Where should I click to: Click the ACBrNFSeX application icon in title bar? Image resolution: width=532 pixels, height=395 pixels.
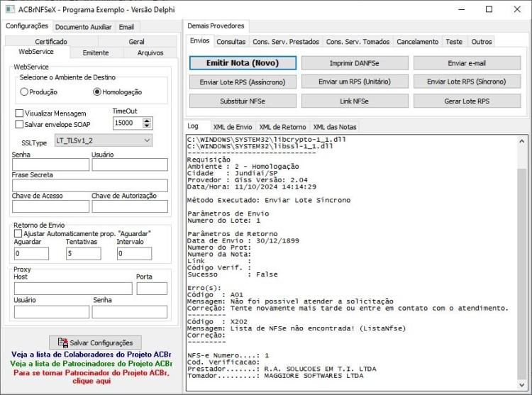[10, 9]
